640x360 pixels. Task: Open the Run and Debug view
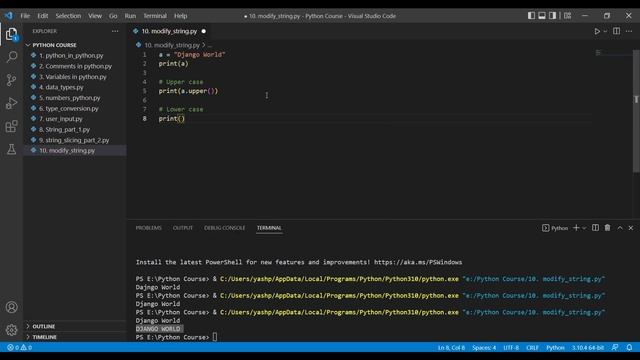point(11,103)
